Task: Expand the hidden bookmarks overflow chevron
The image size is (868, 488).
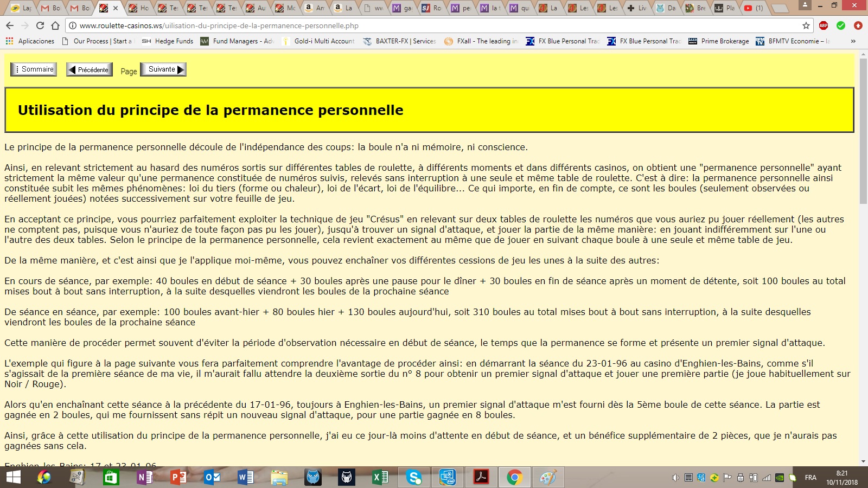Action: (x=853, y=41)
